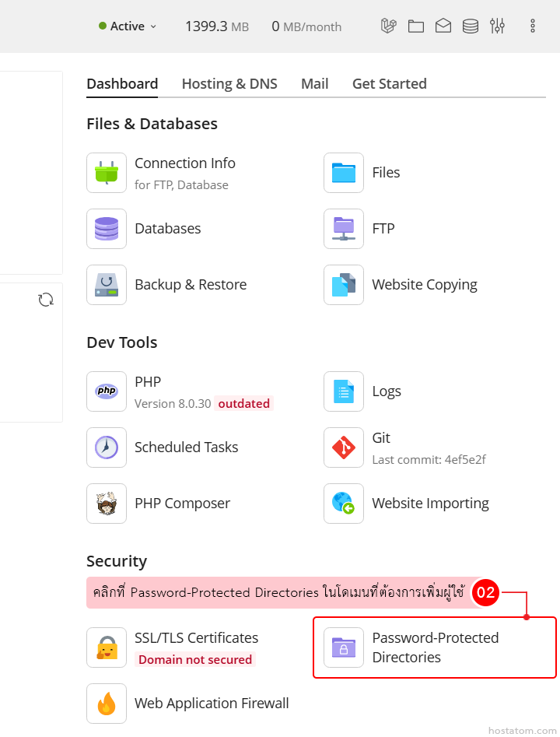Click the Website Importing globe icon
The height and width of the screenshot is (737, 560).
click(x=344, y=504)
